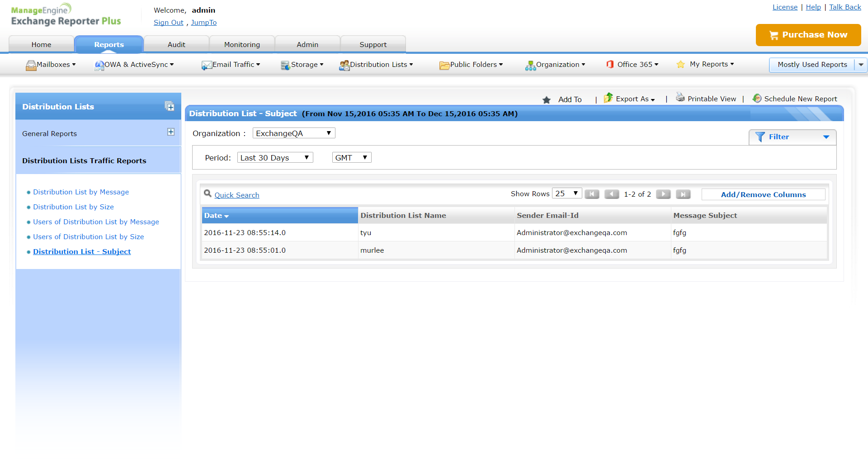Click the Quick Search link
Image resolution: width=868 pixels, height=467 pixels.
pos(237,195)
